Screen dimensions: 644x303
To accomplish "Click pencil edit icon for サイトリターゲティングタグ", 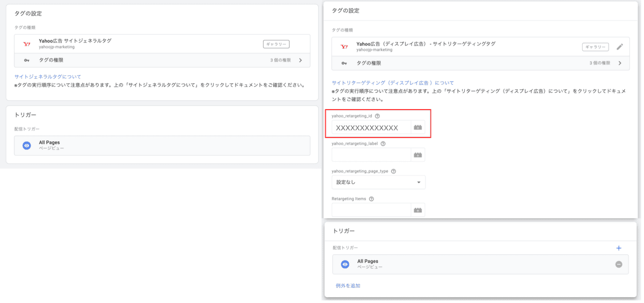I will pos(620,47).
